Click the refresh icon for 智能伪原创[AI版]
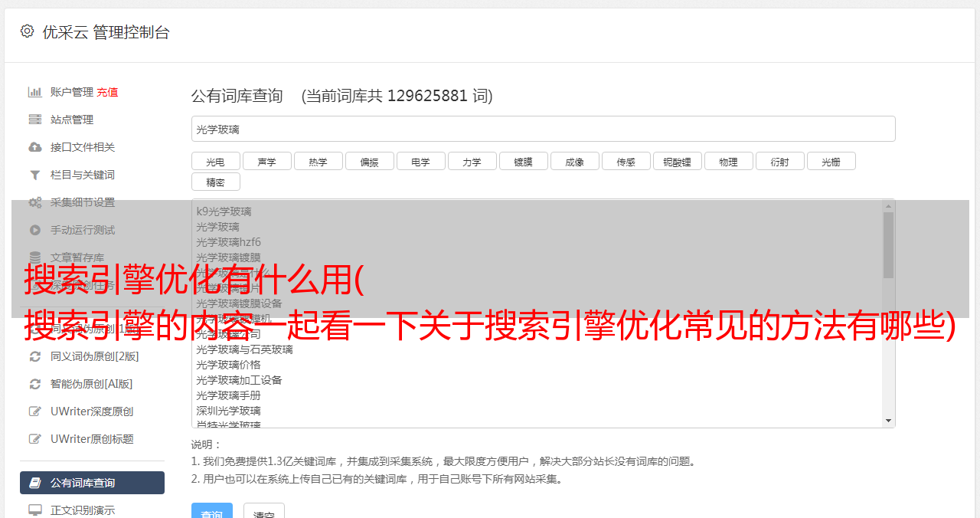Screen dimensions: 980x518 pos(35,384)
